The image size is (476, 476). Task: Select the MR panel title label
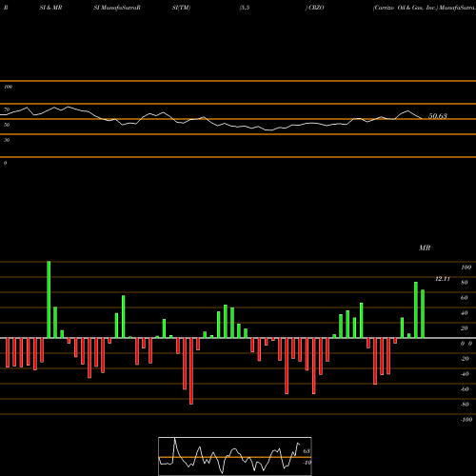tap(425, 248)
